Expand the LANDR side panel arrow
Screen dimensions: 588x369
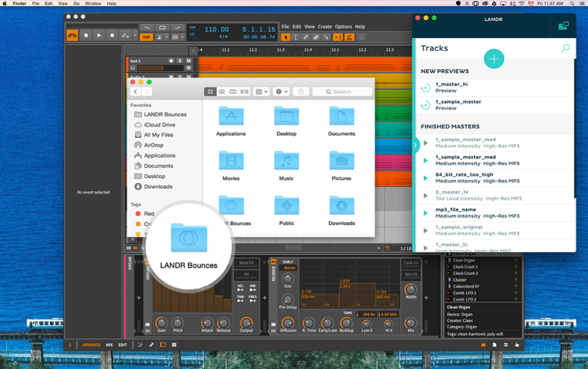(415, 145)
